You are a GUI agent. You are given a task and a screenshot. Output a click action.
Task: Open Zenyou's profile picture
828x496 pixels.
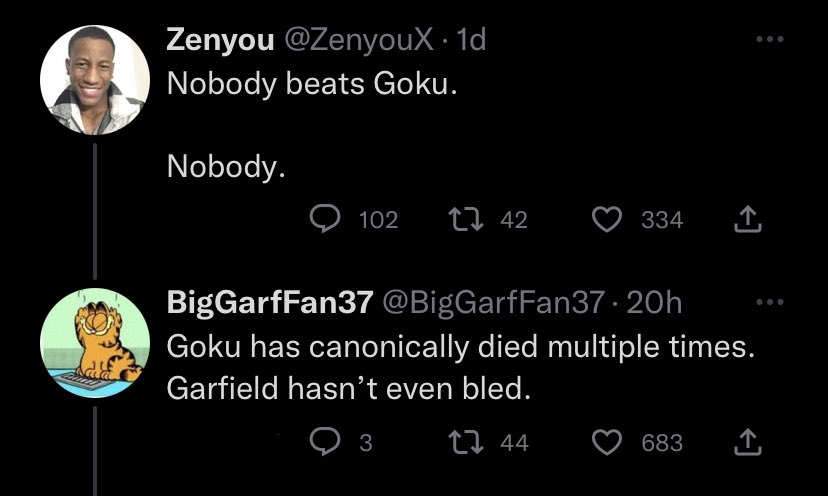(94, 80)
